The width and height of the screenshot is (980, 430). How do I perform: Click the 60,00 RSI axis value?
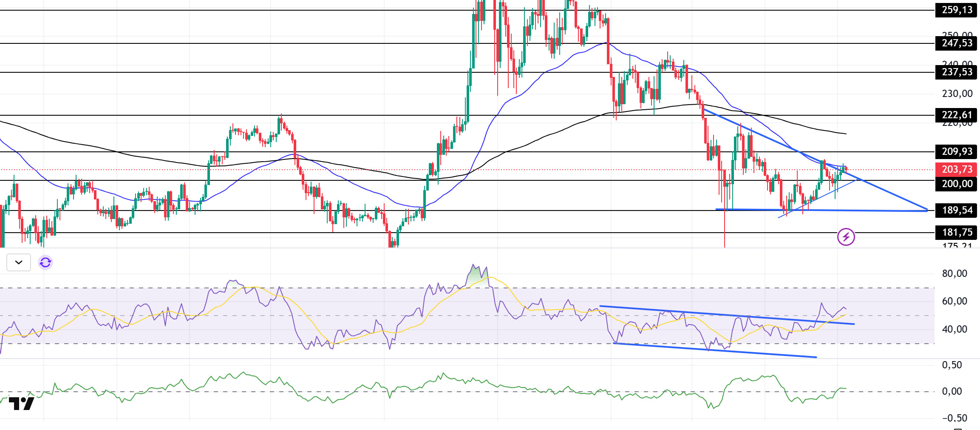tap(955, 301)
